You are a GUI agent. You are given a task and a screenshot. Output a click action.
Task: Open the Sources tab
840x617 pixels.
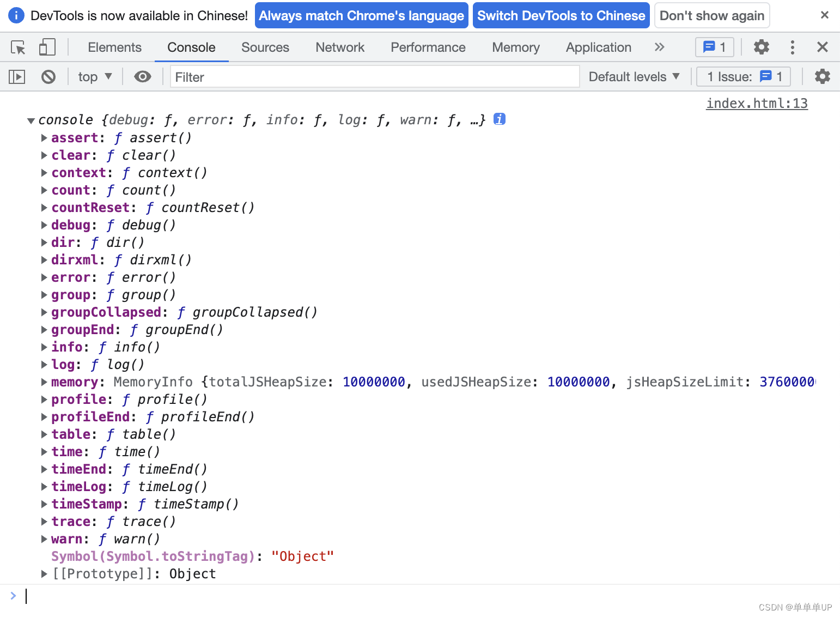coord(265,47)
